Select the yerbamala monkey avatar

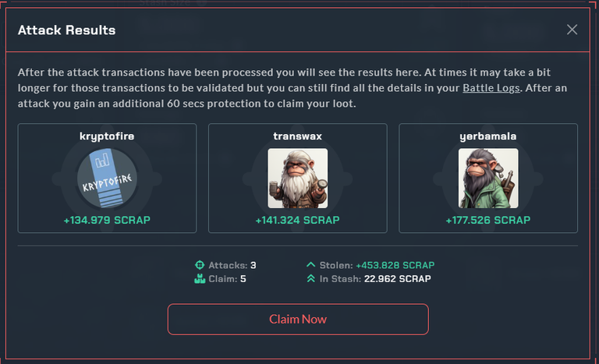coord(488,178)
